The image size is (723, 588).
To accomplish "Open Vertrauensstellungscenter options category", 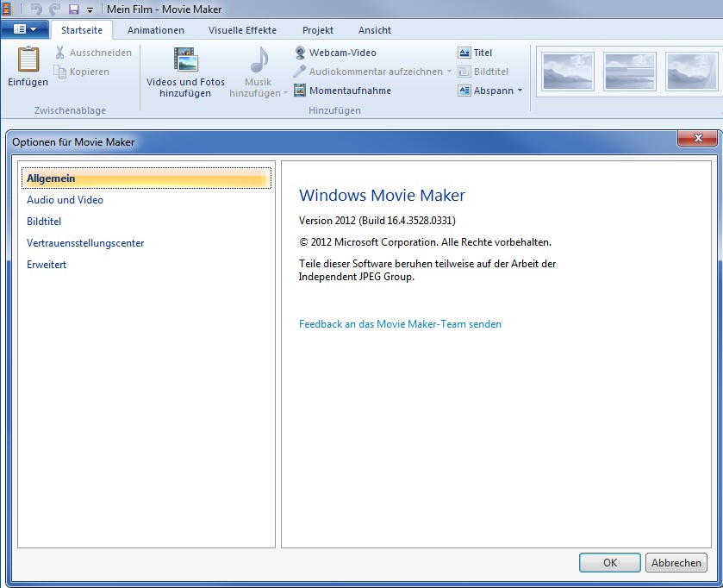I will pyautogui.click(x=85, y=243).
